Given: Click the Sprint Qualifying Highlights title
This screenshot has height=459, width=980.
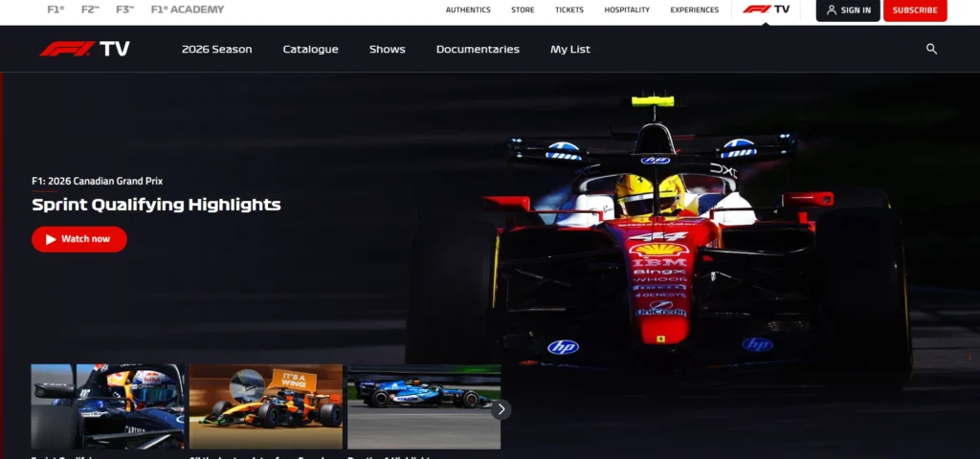Looking at the screenshot, I should click(x=156, y=205).
